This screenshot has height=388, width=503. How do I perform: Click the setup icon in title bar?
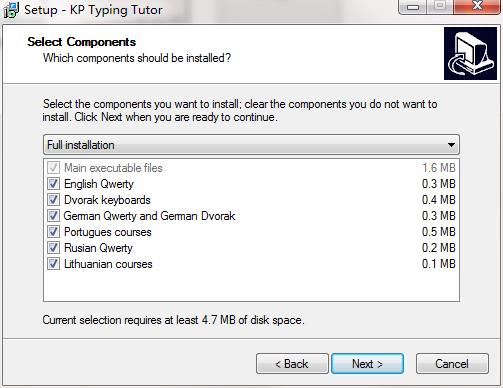(11, 10)
